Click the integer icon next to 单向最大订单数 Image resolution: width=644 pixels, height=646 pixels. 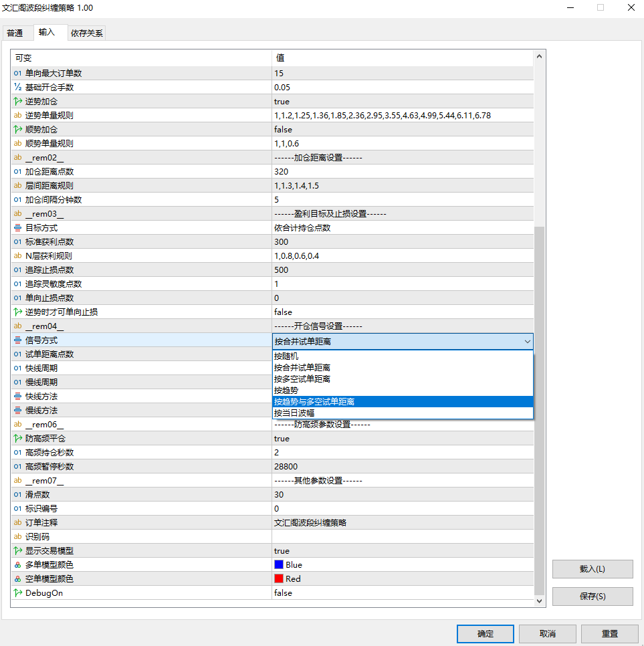point(18,74)
